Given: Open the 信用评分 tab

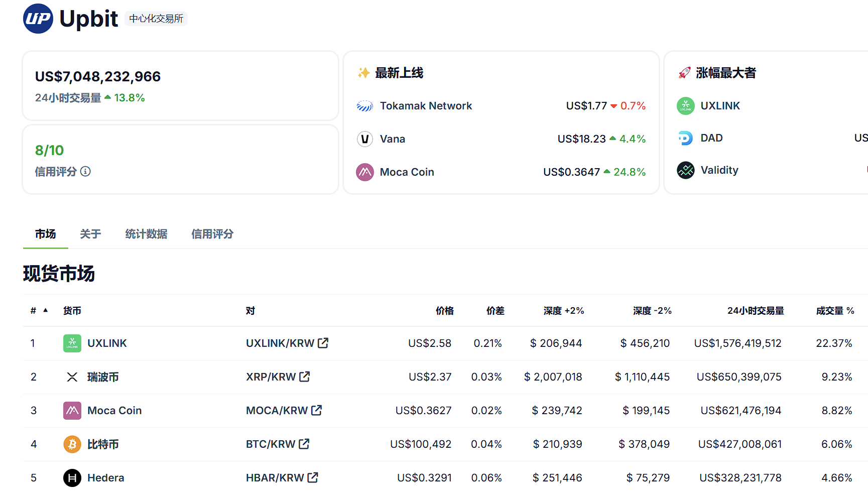Looking at the screenshot, I should pos(212,234).
